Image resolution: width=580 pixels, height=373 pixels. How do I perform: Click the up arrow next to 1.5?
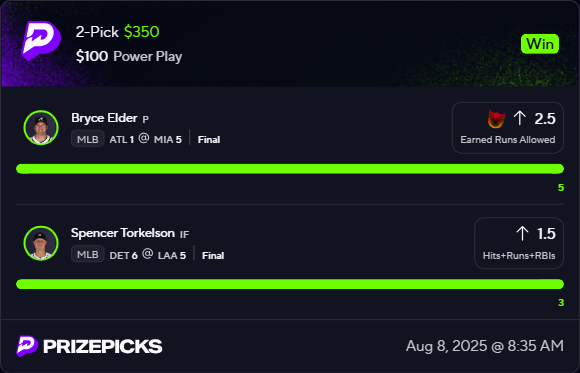click(x=522, y=234)
